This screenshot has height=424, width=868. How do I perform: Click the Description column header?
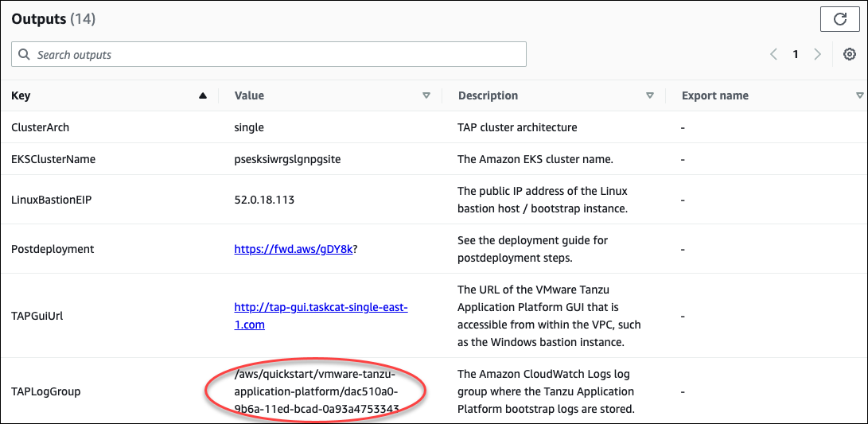click(x=488, y=95)
